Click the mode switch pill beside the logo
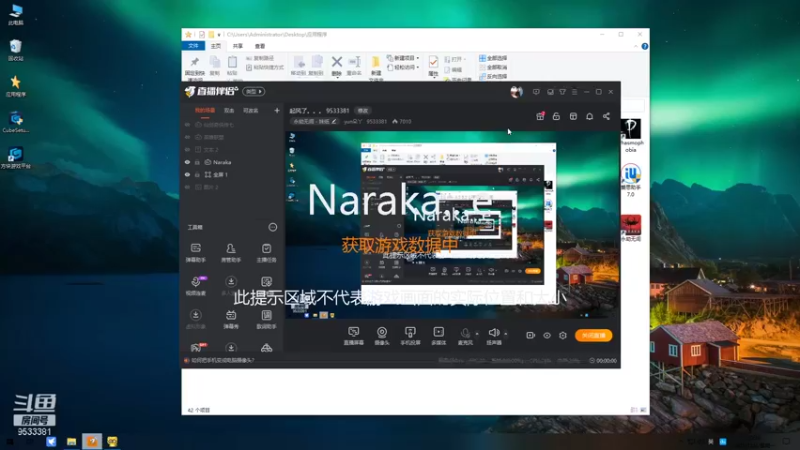This screenshot has height=450, width=800. tap(254, 92)
